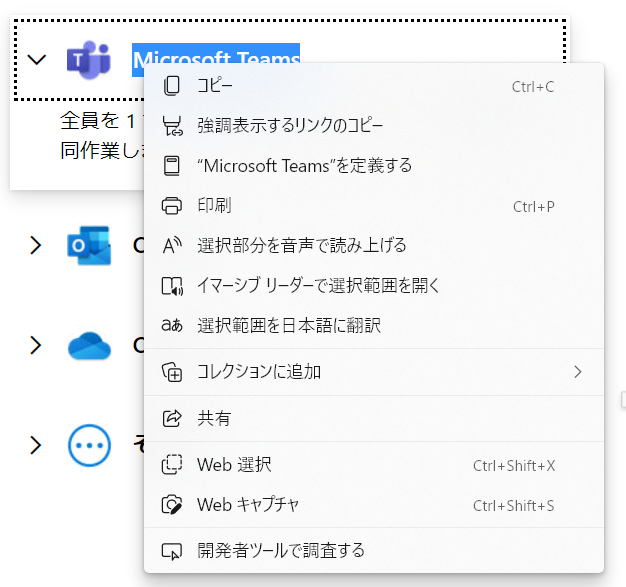Click the printer icon beside 印刷
This screenshot has width=626, height=587.
[x=172, y=206]
